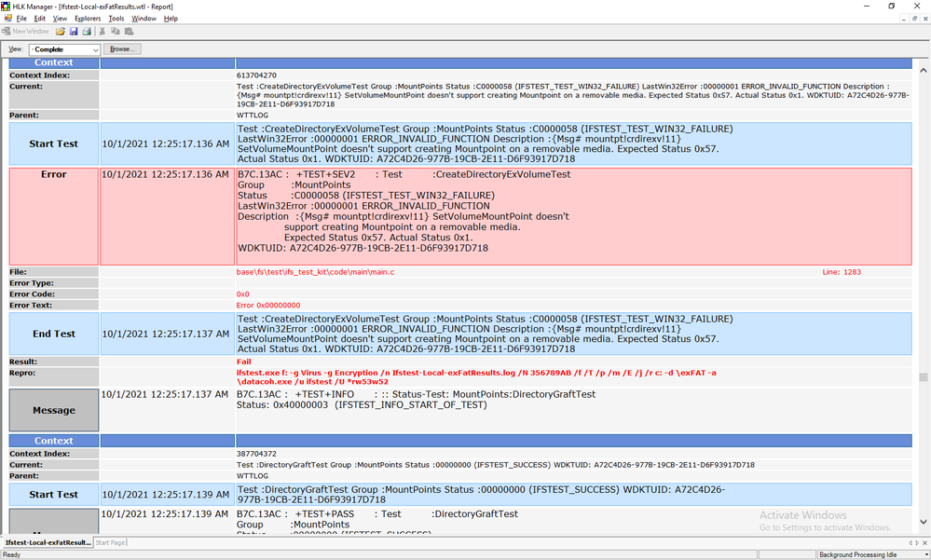Click the scrollbar down arrow

point(924,522)
